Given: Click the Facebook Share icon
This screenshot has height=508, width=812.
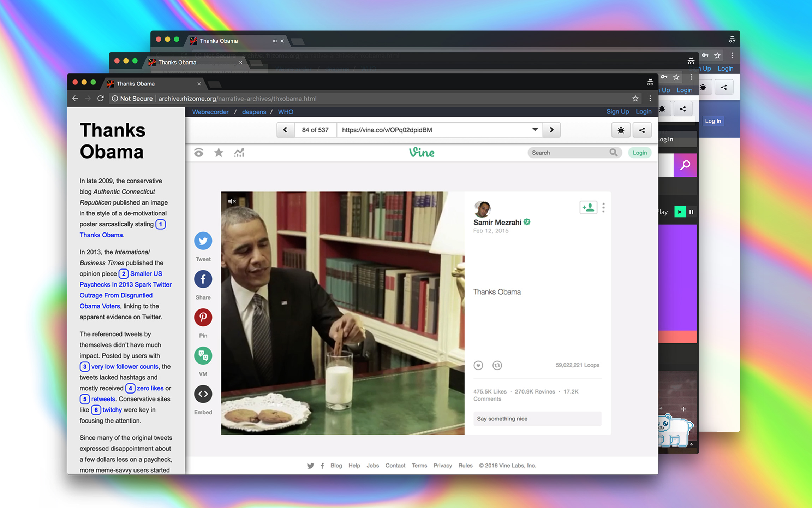Looking at the screenshot, I should [x=203, y=279].
